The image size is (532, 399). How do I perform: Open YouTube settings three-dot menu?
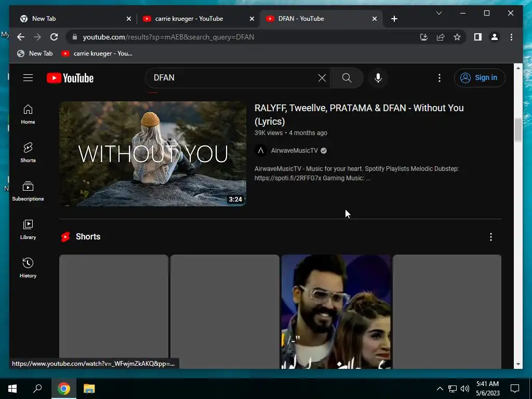440,78
